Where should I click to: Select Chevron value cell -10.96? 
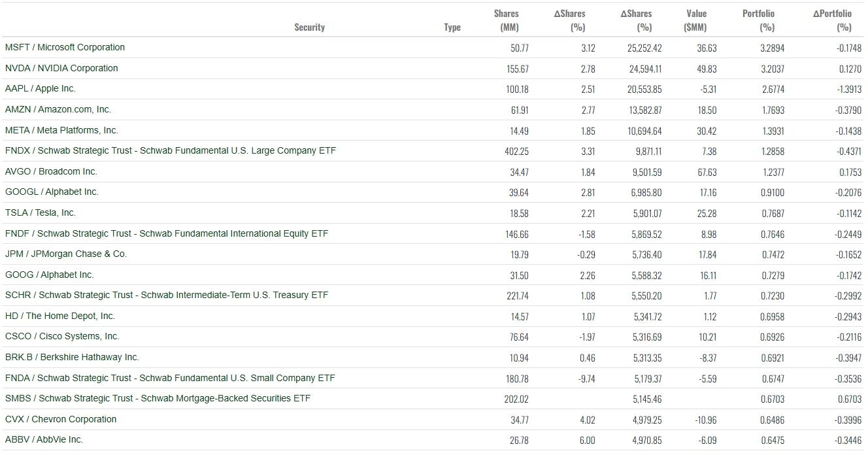pyautogui.click(x=706, y=420)
